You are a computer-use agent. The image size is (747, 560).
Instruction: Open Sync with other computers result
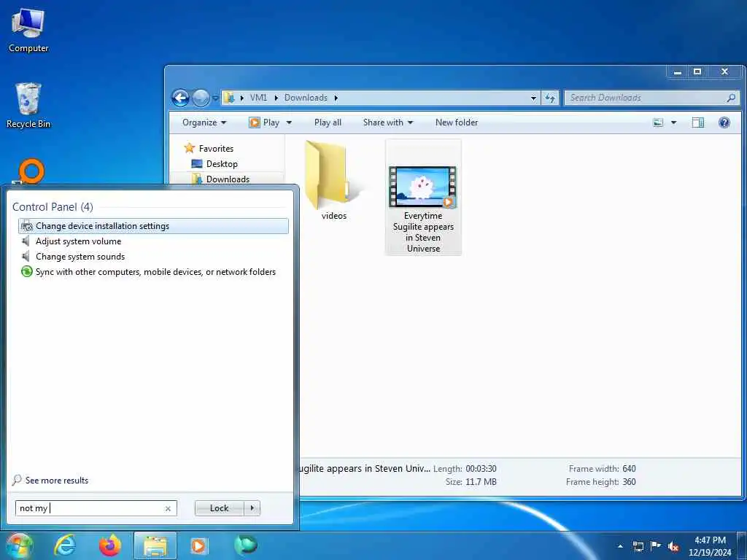(x=153, y=272)
